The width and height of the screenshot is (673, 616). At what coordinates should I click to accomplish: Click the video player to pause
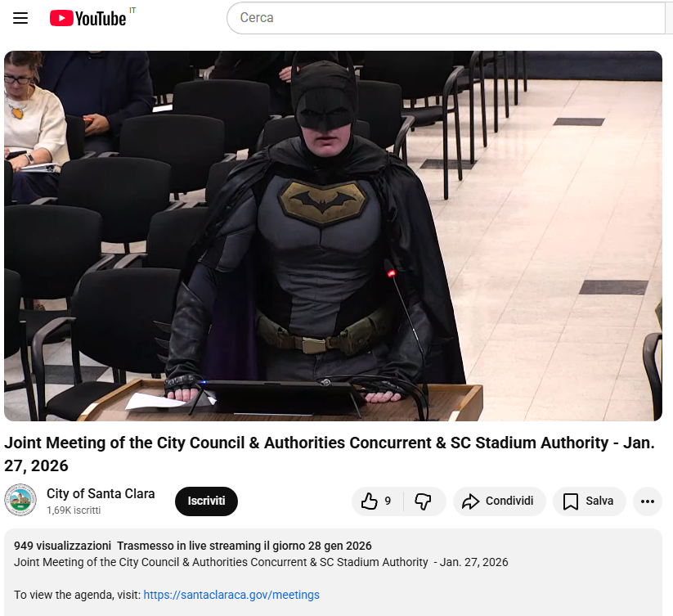tap(333, 236)
